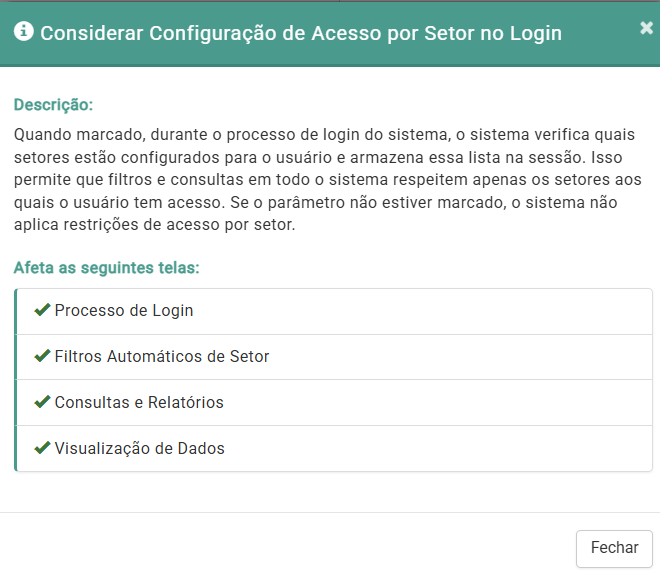Click the checkmark beside Consultas e Relatórios

42,402
